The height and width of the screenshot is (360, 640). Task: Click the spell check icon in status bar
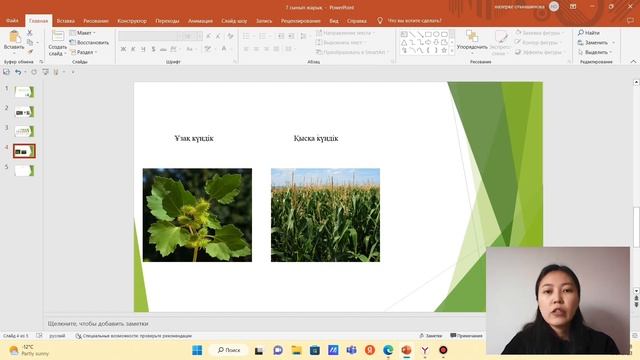[x=39, y=336]
